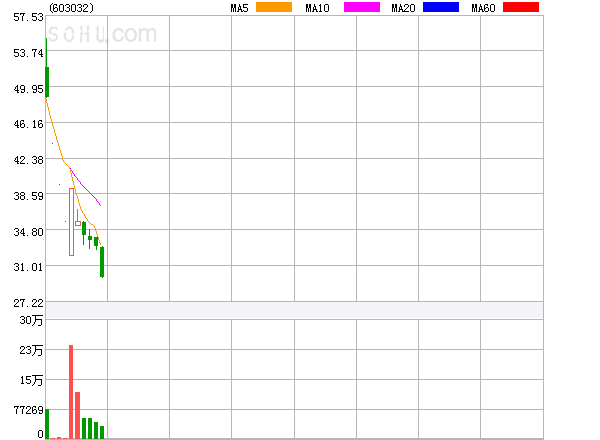Viewport: 600px width, 440px height.
Task: Click the MA10 legend label
Action: pyautogui.click(x=317, y=8)
